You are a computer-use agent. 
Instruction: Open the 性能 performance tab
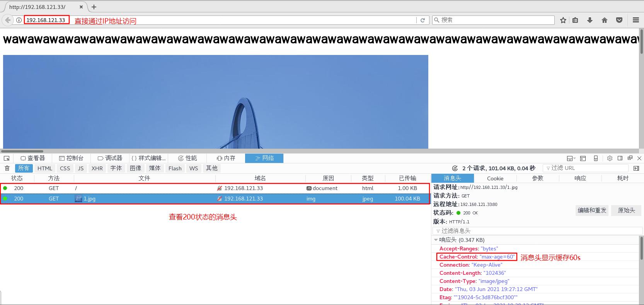click(187, 158)
